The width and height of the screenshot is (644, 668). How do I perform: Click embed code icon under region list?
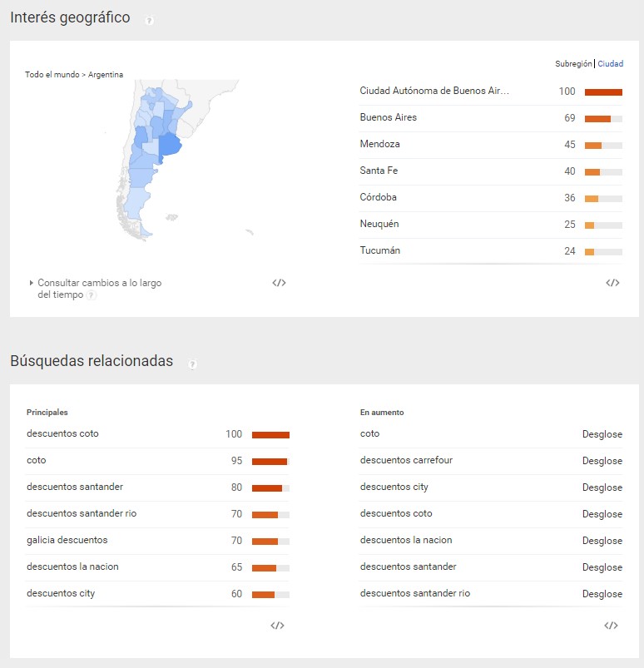tap(612, 283)
